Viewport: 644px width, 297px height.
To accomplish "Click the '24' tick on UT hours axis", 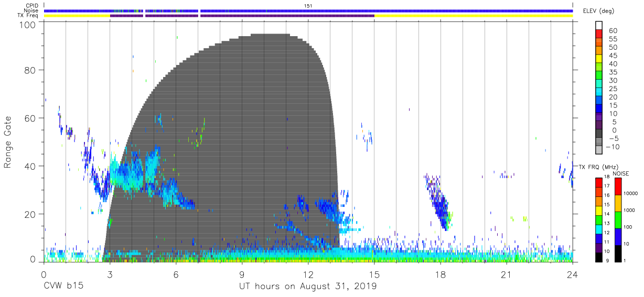I will click(x=572, y=274).
